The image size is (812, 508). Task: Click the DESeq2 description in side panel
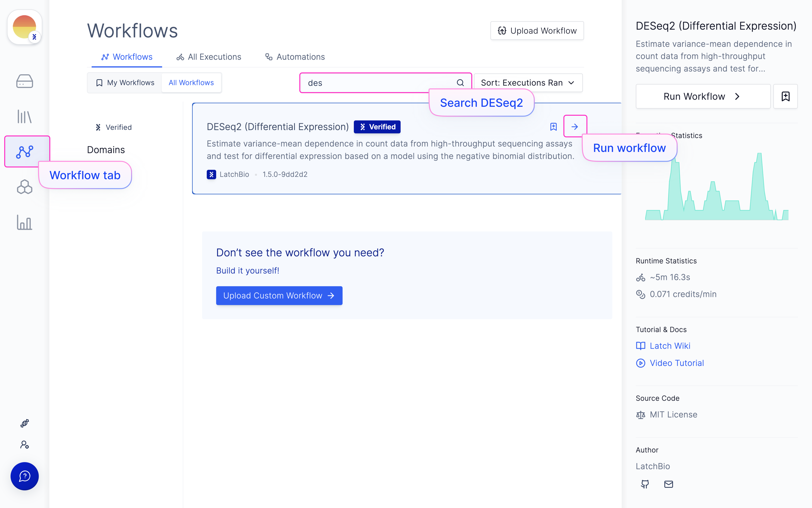coord(714,56)
